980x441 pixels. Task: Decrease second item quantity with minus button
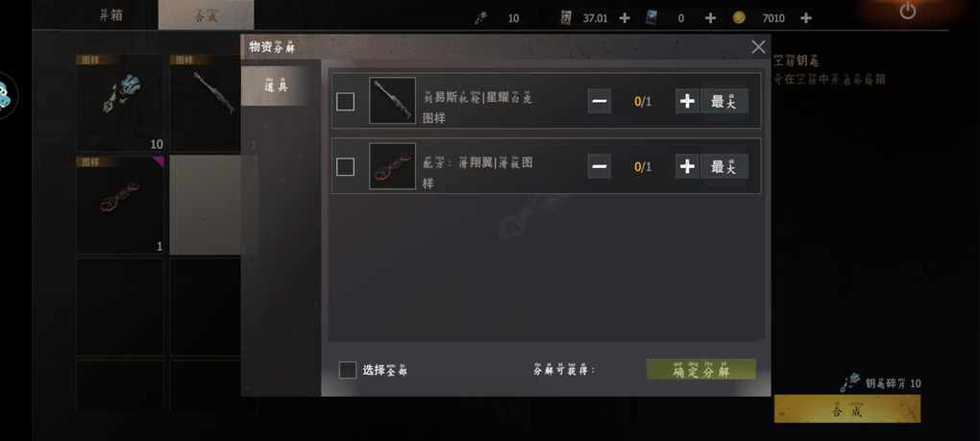600,166
